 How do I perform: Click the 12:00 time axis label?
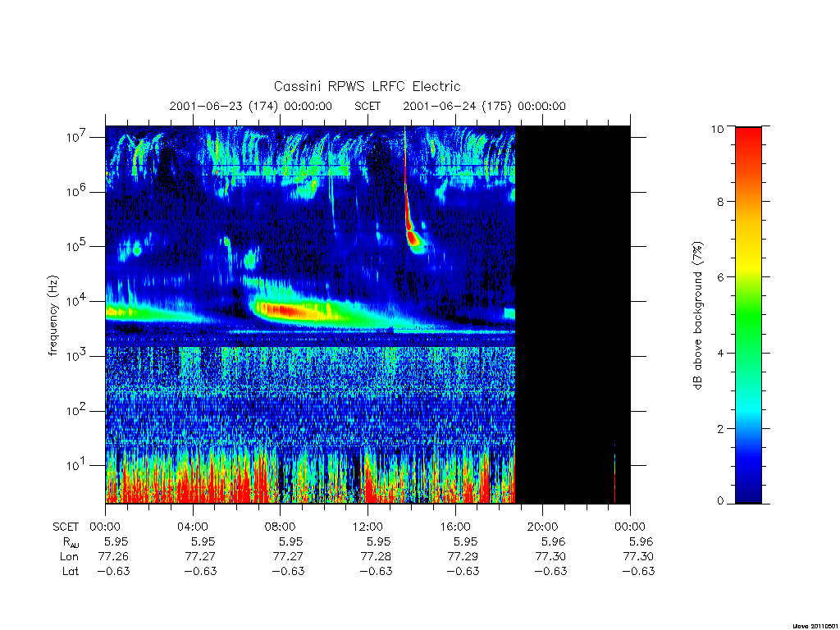367,527
